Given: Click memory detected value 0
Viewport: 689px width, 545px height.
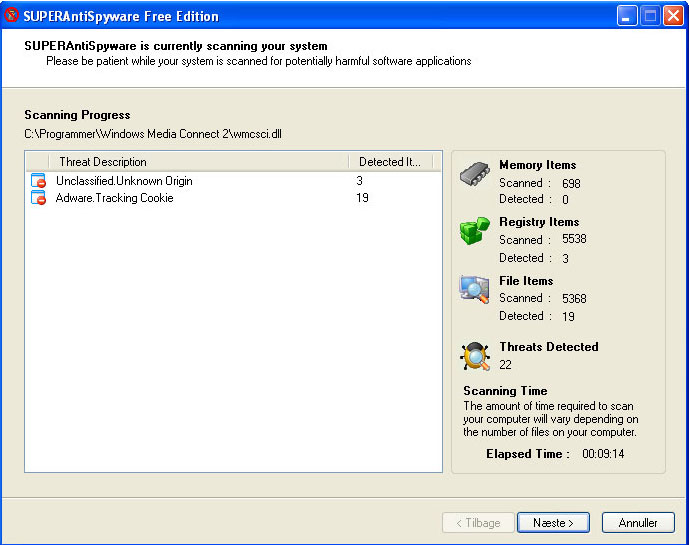Looking at the screenshot, I should click(566, 200).
